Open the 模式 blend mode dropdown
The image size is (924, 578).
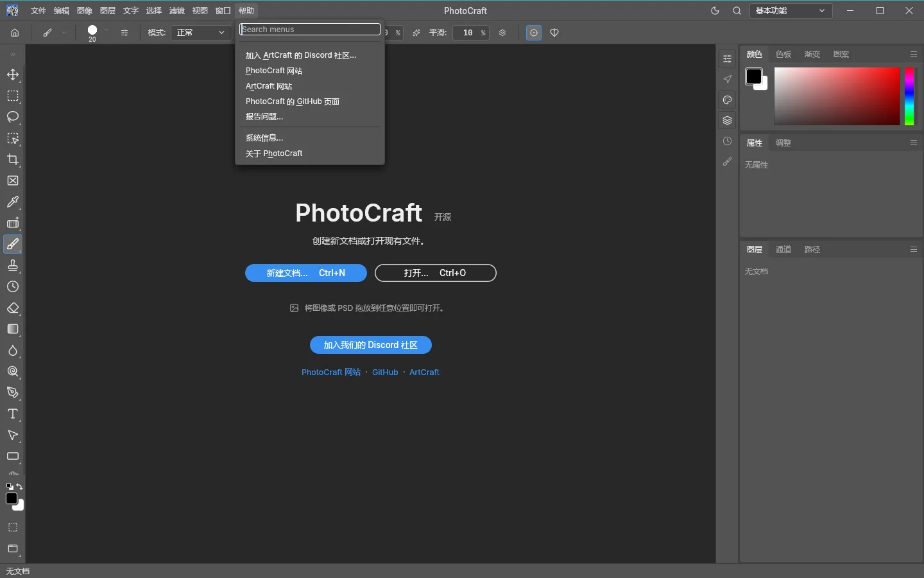pyautogui.click(x=201, y=33)
